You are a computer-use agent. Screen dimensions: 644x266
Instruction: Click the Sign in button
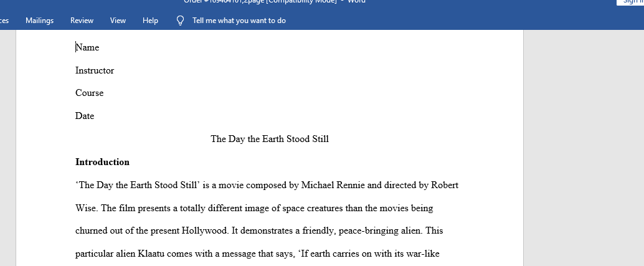[x=631, y=2]
